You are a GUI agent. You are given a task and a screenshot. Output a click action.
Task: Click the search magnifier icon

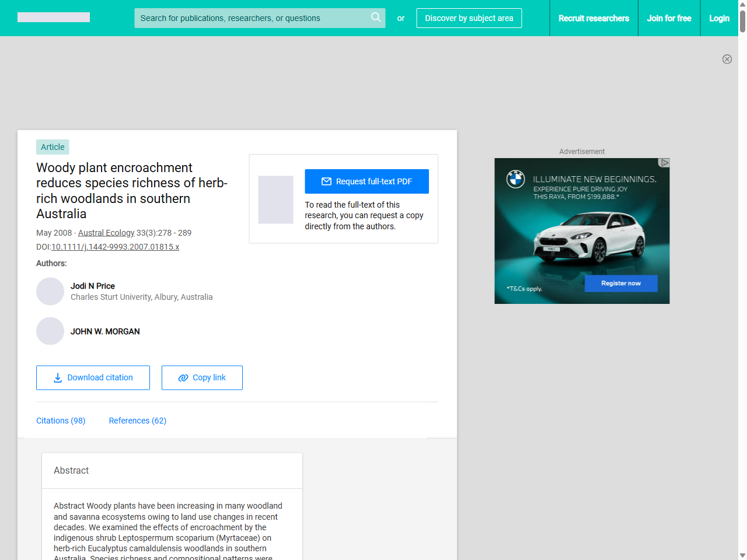pos(376,17)
